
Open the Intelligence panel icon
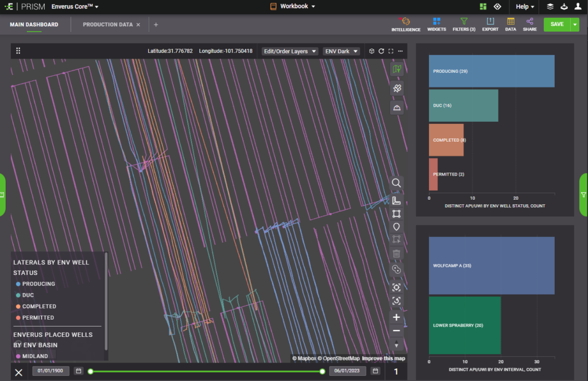(405, 22)
